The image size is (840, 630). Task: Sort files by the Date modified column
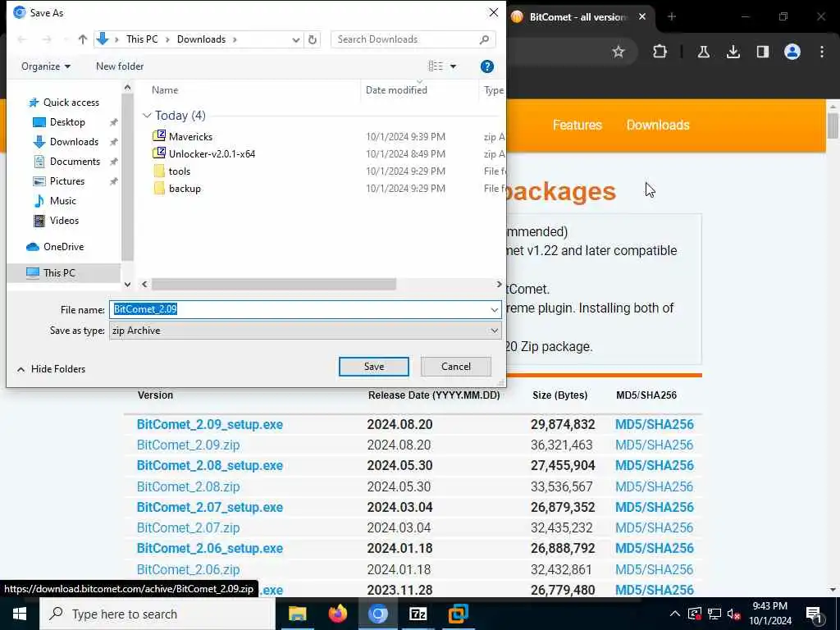pyautogui.click(x=396, y=90)
